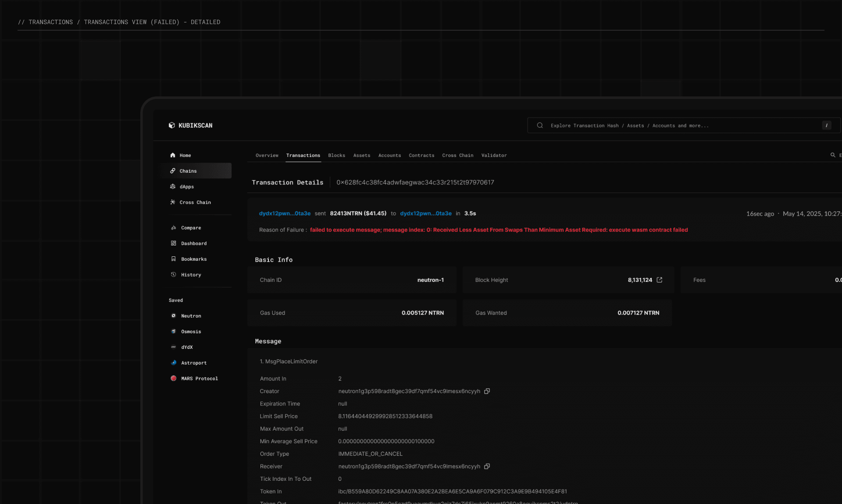Switch to the Contracts tab
Image resolution: width=842 pixels, height=504 pixels.
coord(421,156)
